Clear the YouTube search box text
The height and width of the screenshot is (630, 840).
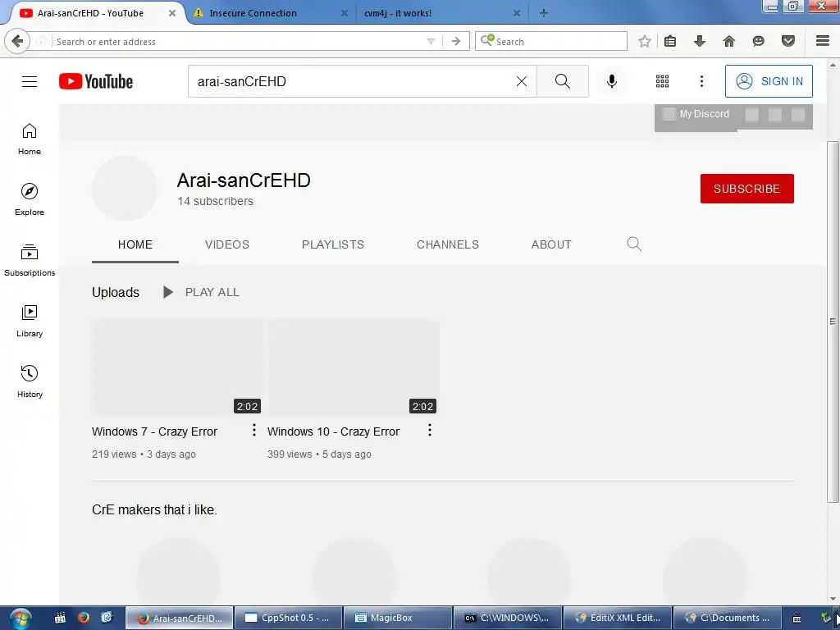coord(521,81)
